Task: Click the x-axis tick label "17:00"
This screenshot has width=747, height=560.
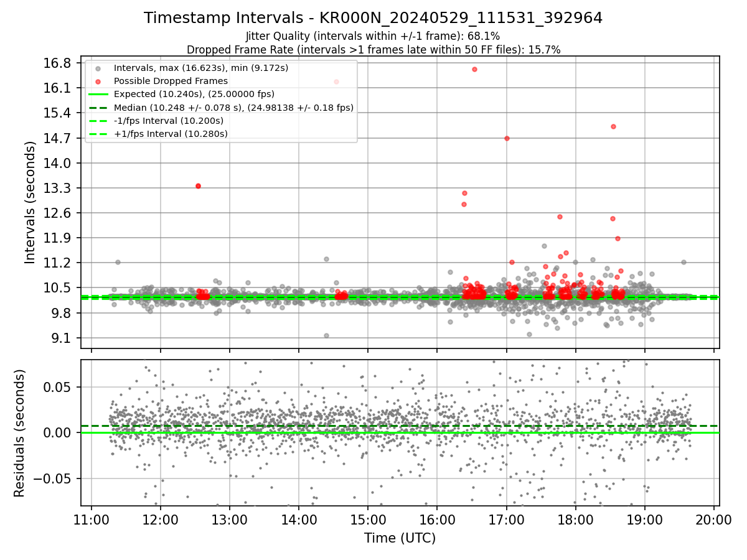Action: click(x=506, y=519)
